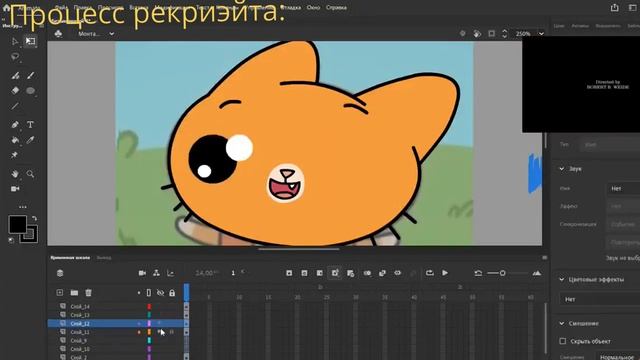Click the swap stroke and fill colors arrow
The image size is (640, 360).
34,219
